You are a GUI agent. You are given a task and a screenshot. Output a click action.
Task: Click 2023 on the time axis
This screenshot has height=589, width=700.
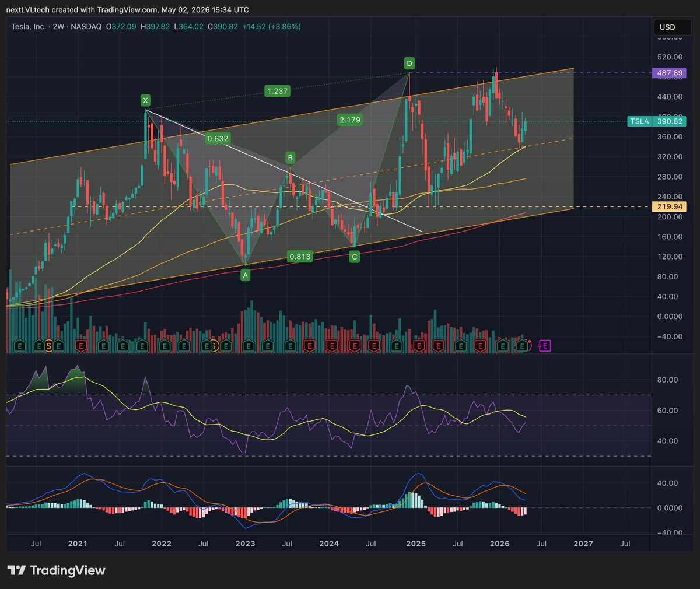pos(245,544)
